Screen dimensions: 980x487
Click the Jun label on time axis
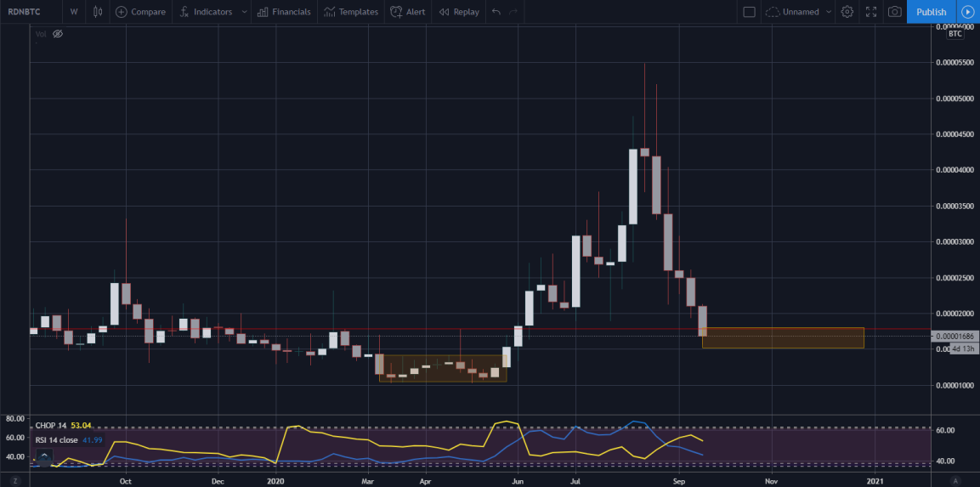click(x=517, y=481)
